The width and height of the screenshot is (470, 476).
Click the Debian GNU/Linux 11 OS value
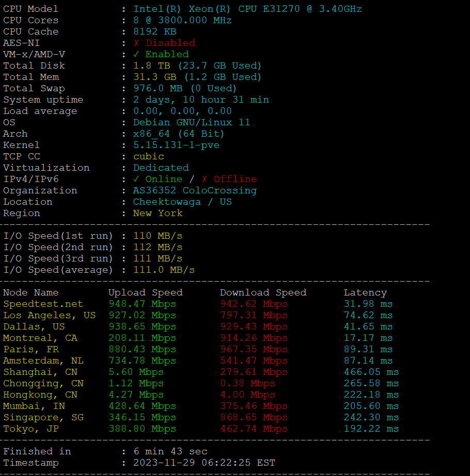191,123
